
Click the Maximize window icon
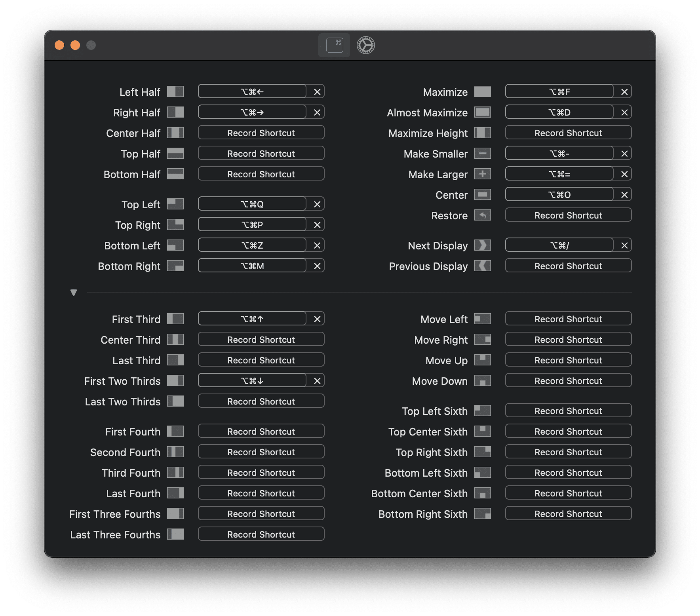(483, 91)
